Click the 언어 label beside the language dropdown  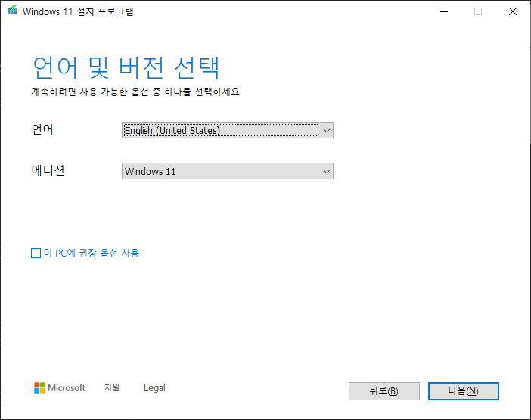tap(42, 129)
